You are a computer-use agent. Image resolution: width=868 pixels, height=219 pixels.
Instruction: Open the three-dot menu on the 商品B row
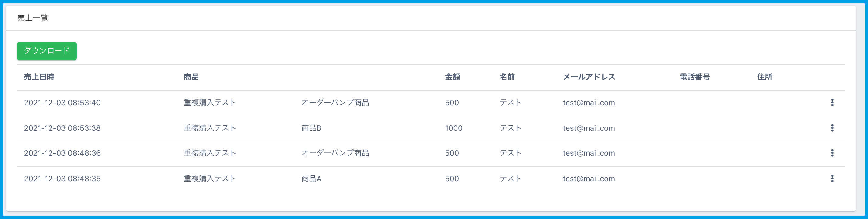[x=832, y=128]
